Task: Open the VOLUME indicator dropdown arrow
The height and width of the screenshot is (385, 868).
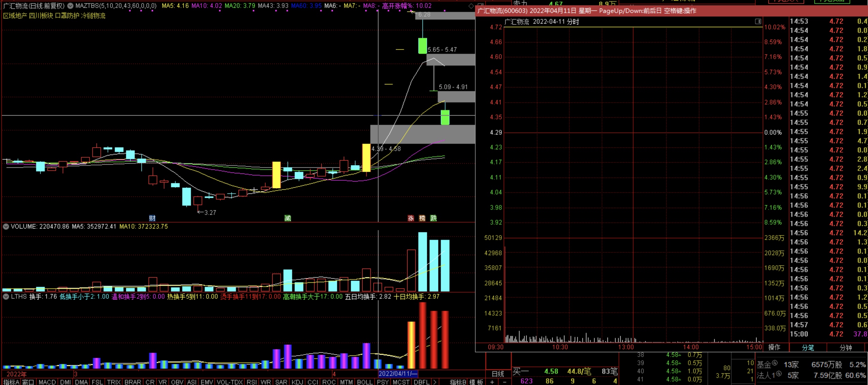Action: 6,227
